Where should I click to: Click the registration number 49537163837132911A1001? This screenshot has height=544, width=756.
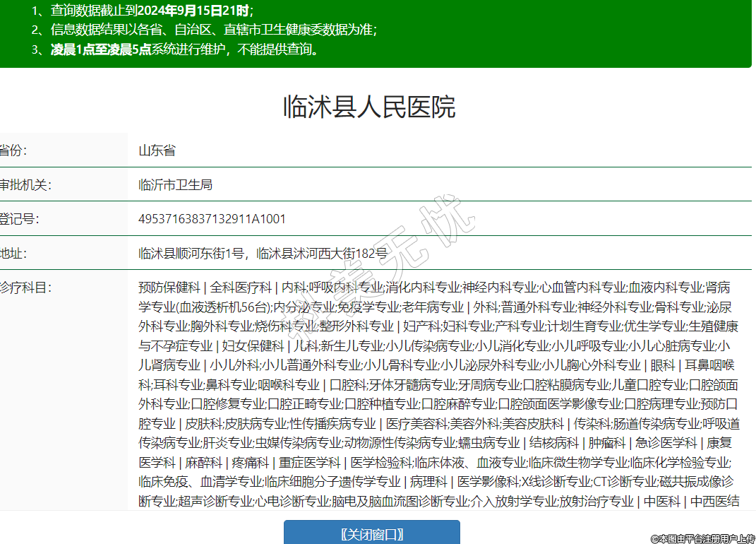[212, 219]
